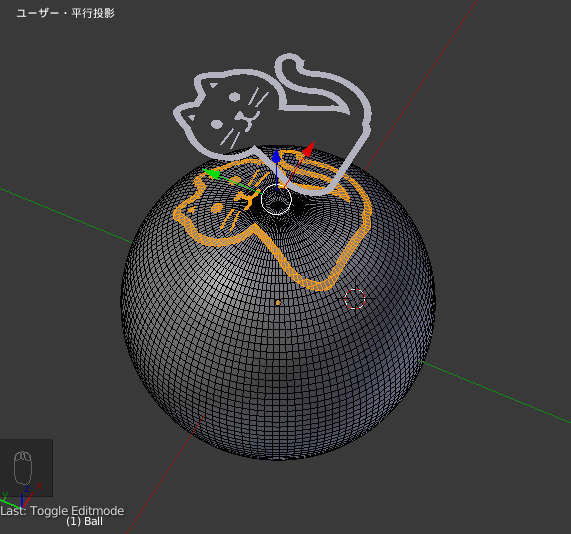Click the orange origin dot on the sphere
This screenshot has height=534, width=571.
[278, 303]
